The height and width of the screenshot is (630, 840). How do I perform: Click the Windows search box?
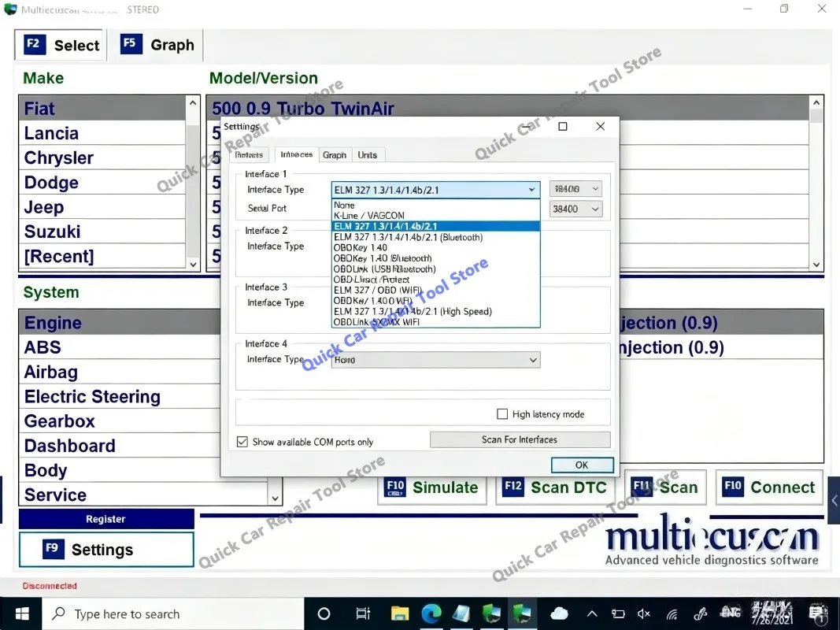tap(173, 614)
